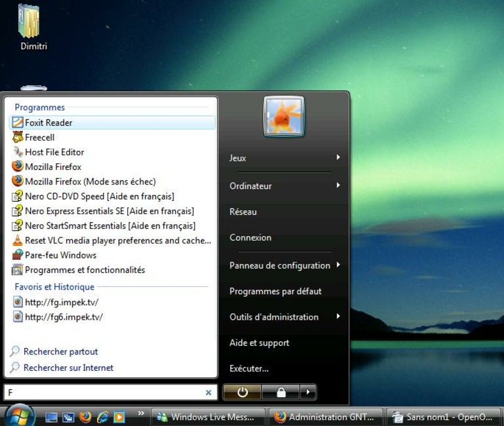Expand the Panneau de configuration arrow
This screenshot has width=504, height=426.
[338, 265]
